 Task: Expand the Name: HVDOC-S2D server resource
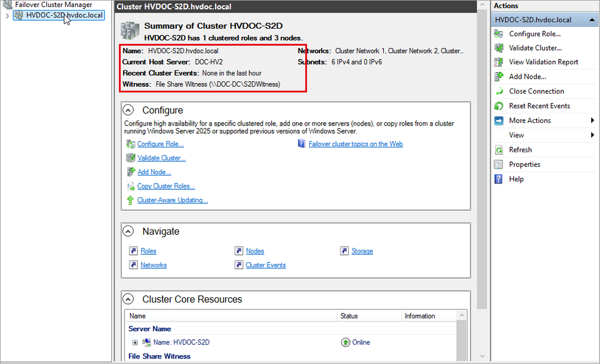coord(135,343)
